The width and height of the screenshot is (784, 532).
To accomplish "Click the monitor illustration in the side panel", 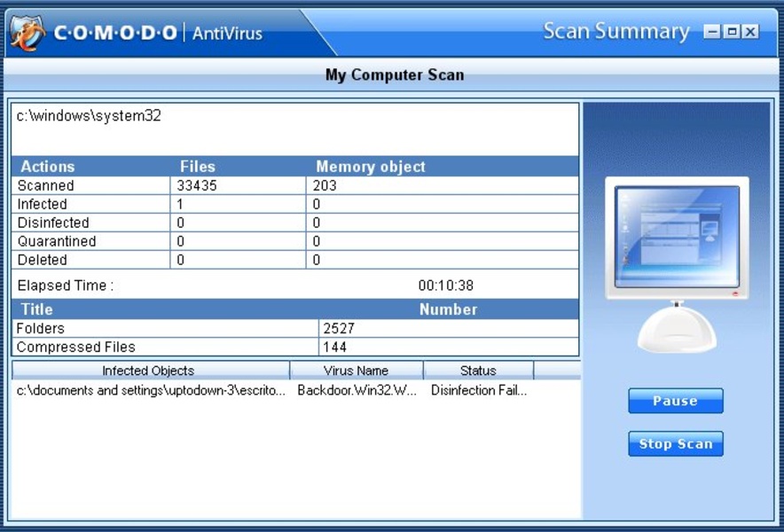I will tap(677, 264).
